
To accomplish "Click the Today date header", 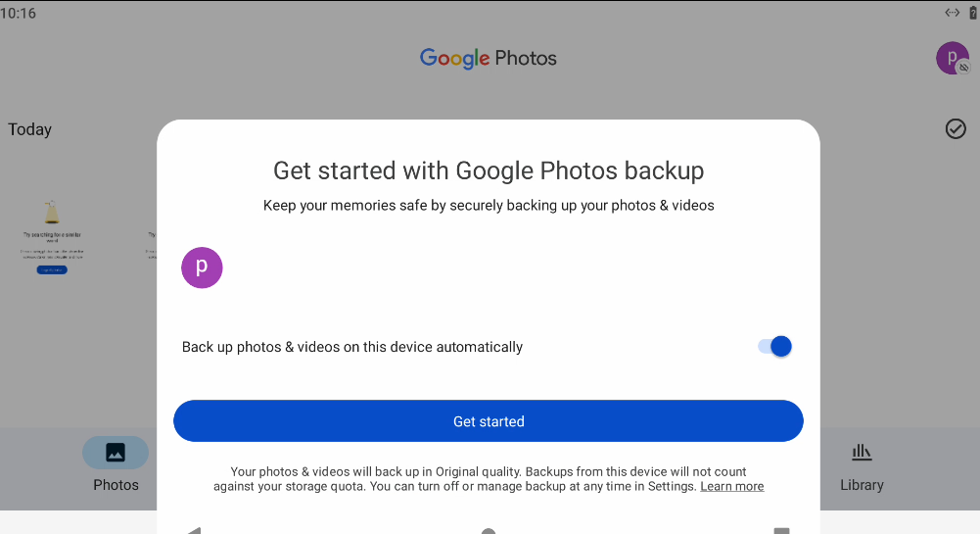I will (x=30, y=129).
